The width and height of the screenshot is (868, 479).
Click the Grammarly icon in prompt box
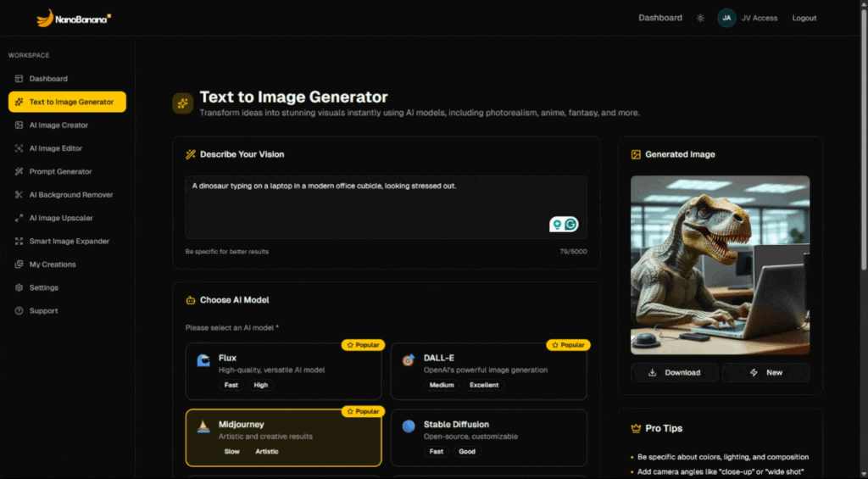pyautogui.click(x=571, y=224)
